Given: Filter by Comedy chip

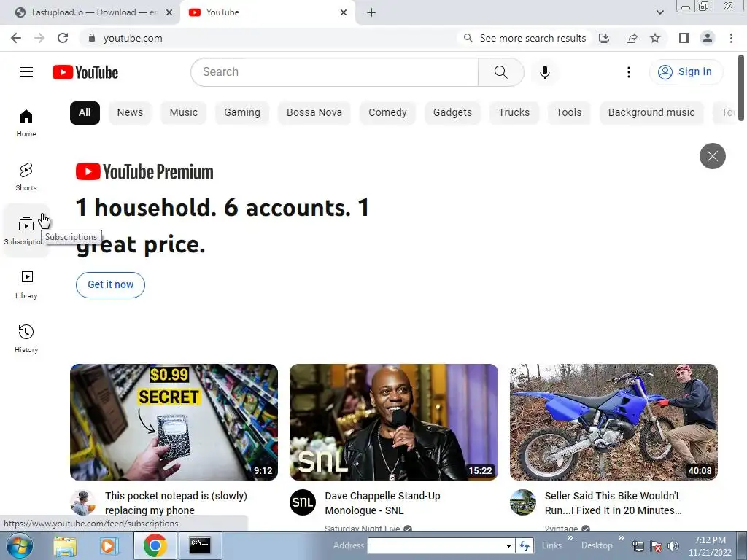Looking at the screenshot, I should coord(387,113).
